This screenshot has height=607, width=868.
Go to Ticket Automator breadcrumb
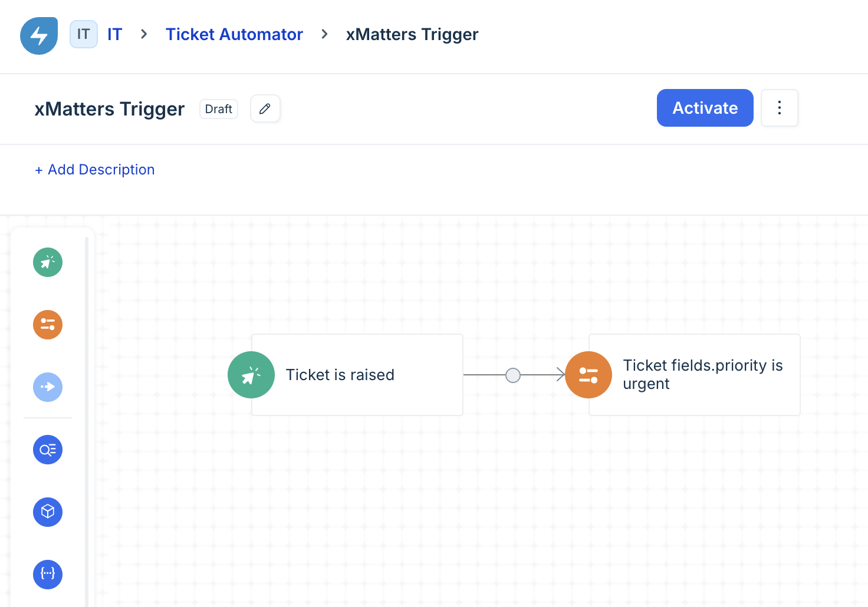(234, 34)
